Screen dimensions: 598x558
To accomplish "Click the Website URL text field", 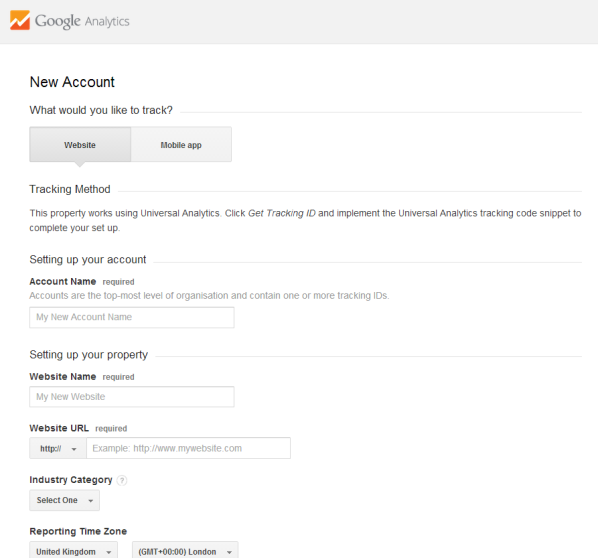I will click(188, 448).
